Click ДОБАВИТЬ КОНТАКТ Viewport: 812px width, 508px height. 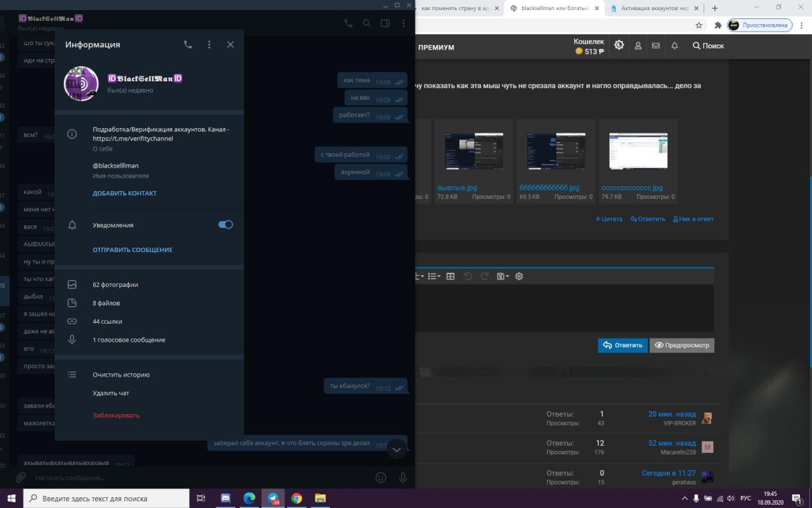pos(124,193)
